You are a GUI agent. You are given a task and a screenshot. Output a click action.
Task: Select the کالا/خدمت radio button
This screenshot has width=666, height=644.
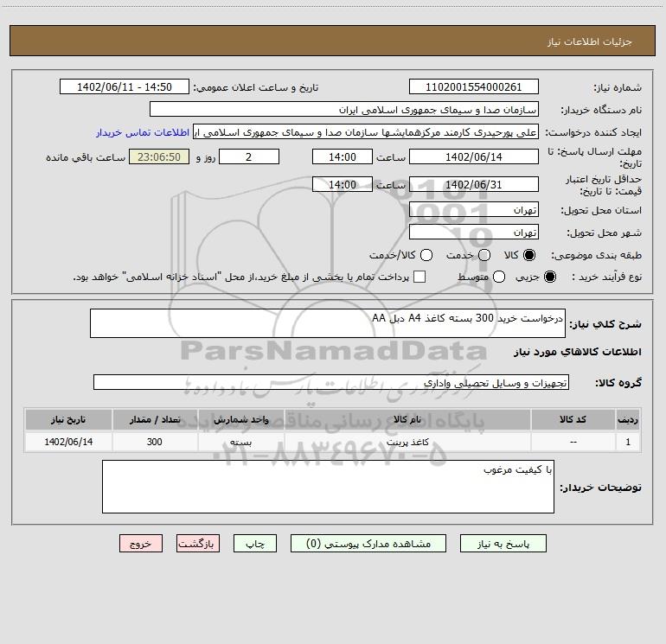[426, 255]
